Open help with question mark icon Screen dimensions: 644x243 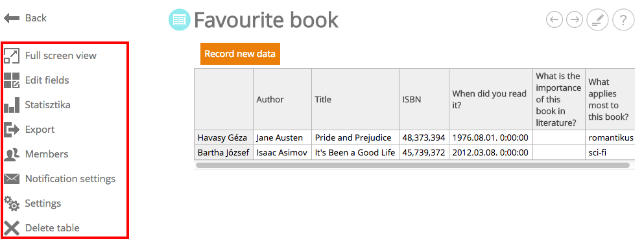(623, 19)
